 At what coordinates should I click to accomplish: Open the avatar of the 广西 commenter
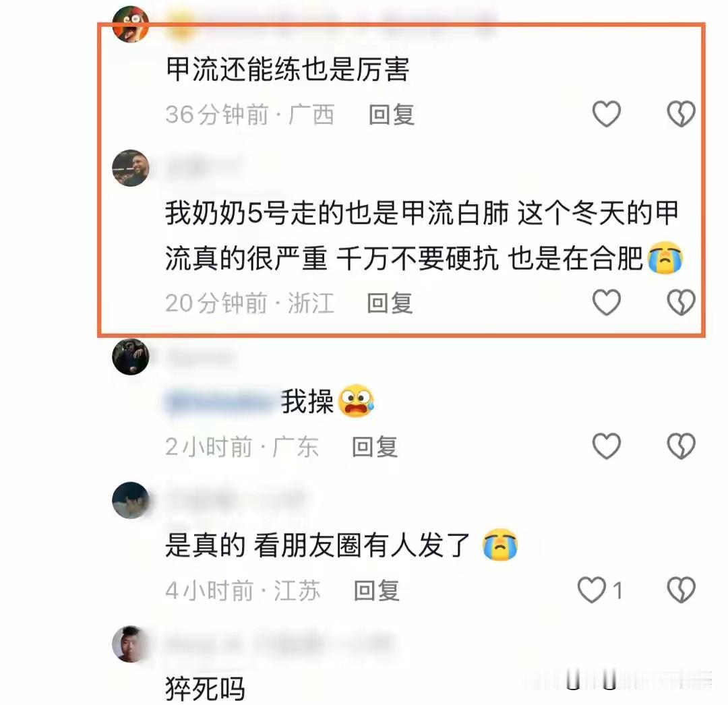(131, 24)
